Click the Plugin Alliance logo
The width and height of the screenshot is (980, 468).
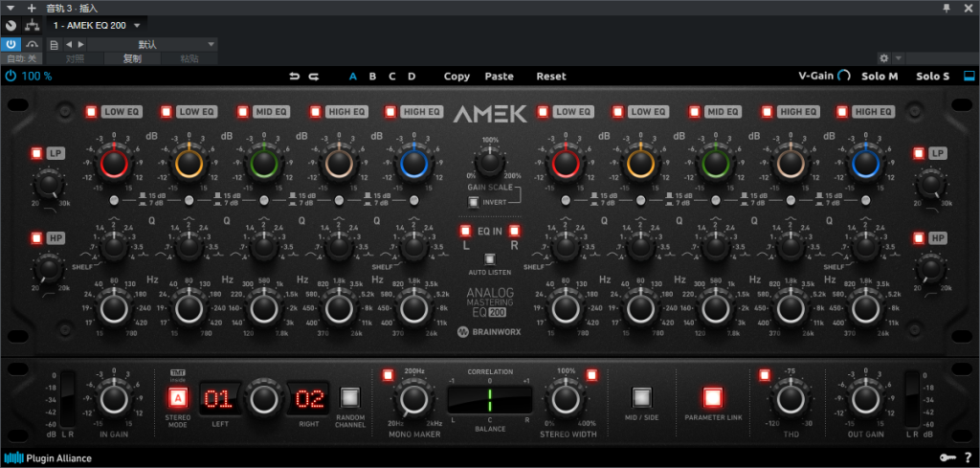[48, 458]
